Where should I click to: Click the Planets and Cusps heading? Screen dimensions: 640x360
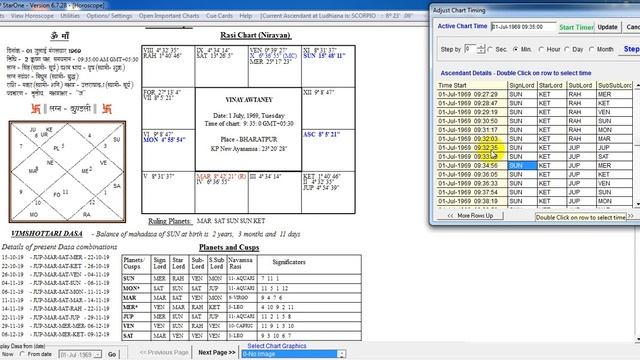[229, 247]
